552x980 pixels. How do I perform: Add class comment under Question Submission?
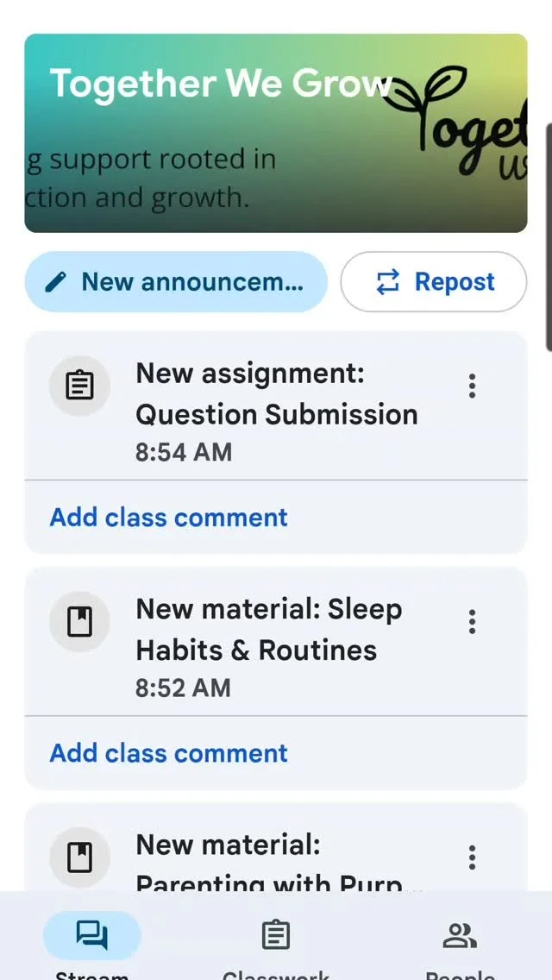(x=169, y=518)
